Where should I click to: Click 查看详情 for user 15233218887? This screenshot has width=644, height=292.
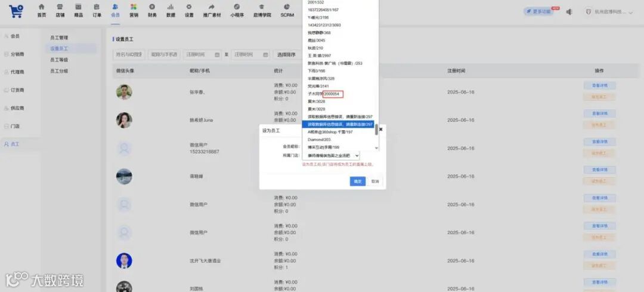[x=599, y=142]
